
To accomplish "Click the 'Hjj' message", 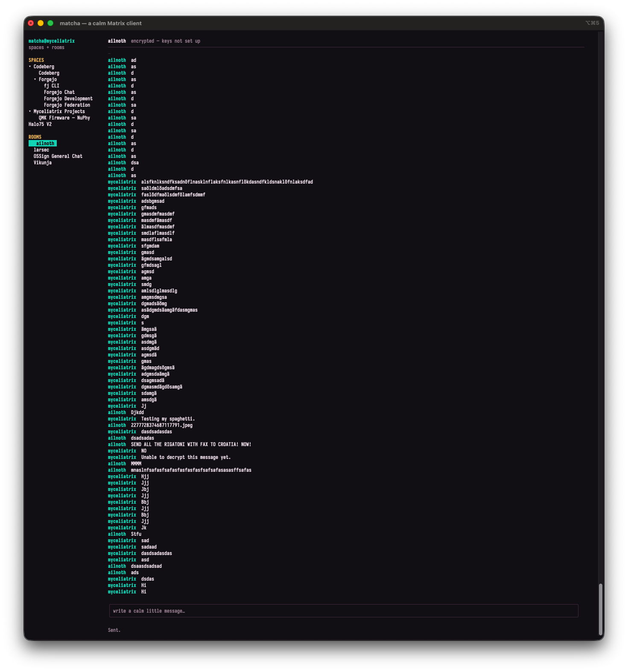I will pos(145,476).
